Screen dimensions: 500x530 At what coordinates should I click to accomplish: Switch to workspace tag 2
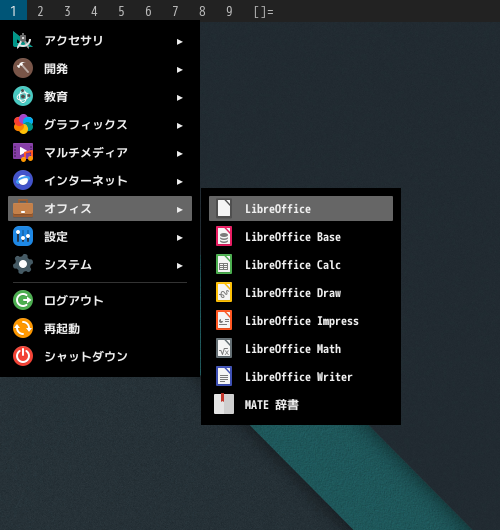coord(40,11)
